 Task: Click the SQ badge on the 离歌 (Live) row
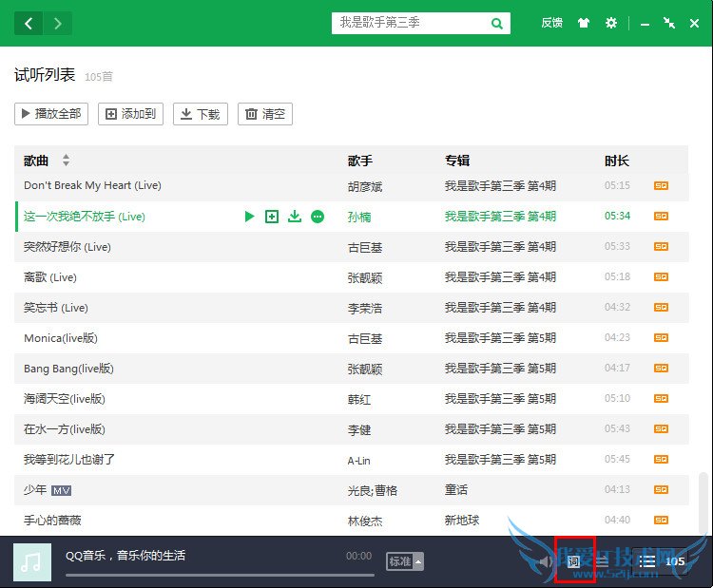click(x=661, y=277)
